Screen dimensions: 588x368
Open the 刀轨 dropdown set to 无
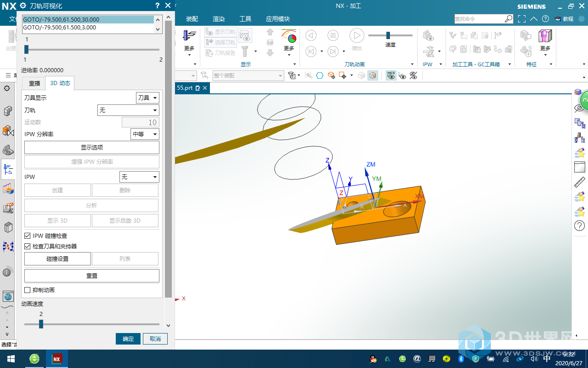tap(128, 110)
